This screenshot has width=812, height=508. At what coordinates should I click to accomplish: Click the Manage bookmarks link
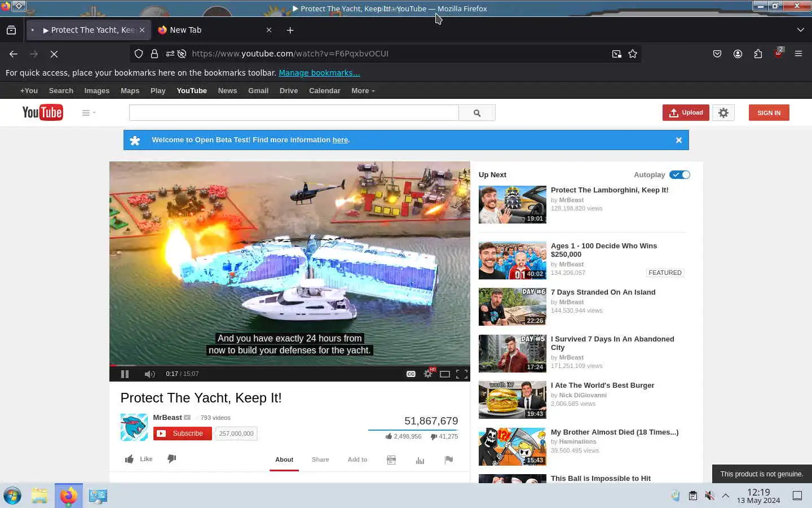319,73
